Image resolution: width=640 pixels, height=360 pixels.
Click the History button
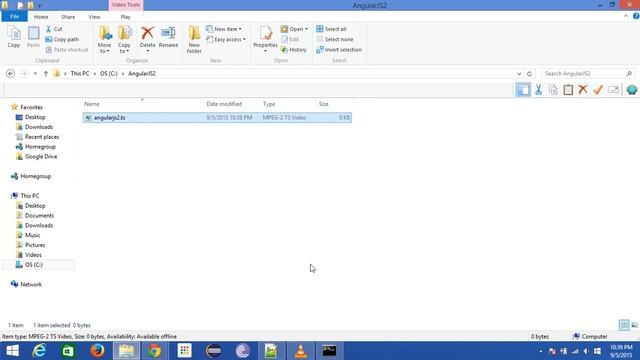click(x=294, y=50)
